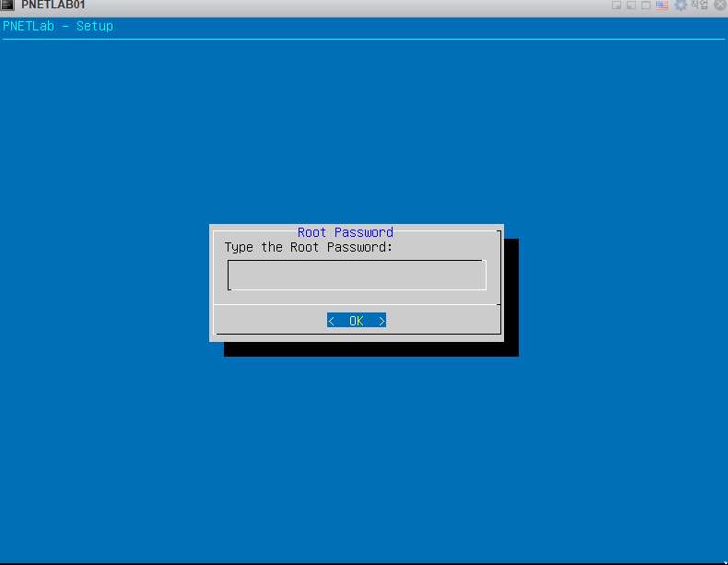Click the small console size icon
This screenshot has width=728, height=565.
[616, 6]
